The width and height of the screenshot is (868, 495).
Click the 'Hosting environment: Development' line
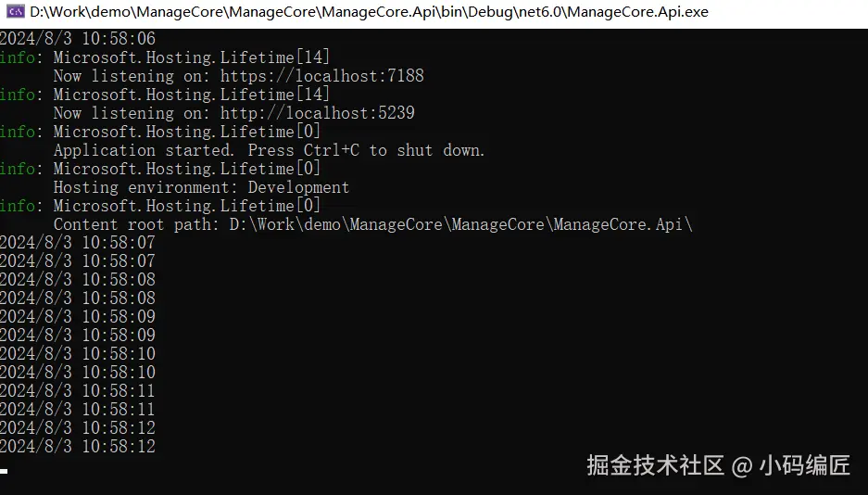pyautogui.click(x=201, y=187)
